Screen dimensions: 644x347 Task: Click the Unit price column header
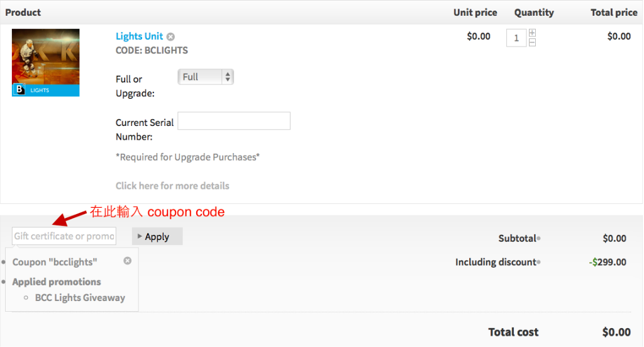(475, 13)
